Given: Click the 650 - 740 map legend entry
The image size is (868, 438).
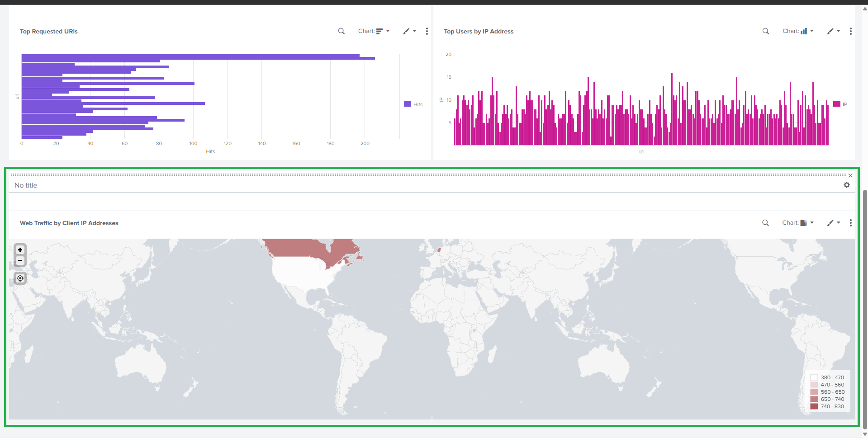Looking at the screenshot, I should coord(827,399).
